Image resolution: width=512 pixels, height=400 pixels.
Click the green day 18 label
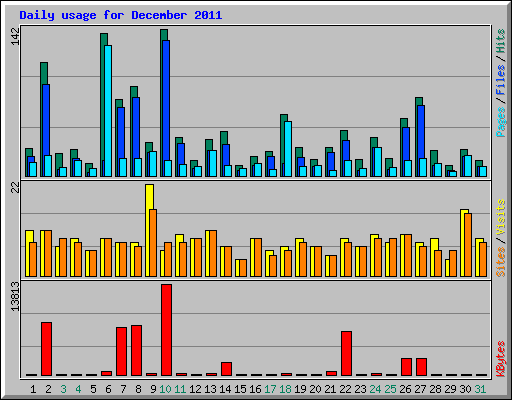285,389
